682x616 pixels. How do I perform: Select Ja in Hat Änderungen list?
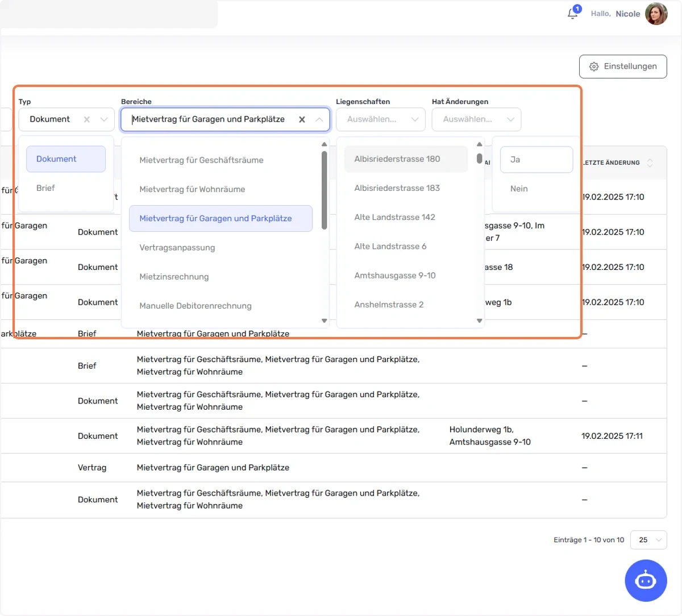click(x=537, y=160)
